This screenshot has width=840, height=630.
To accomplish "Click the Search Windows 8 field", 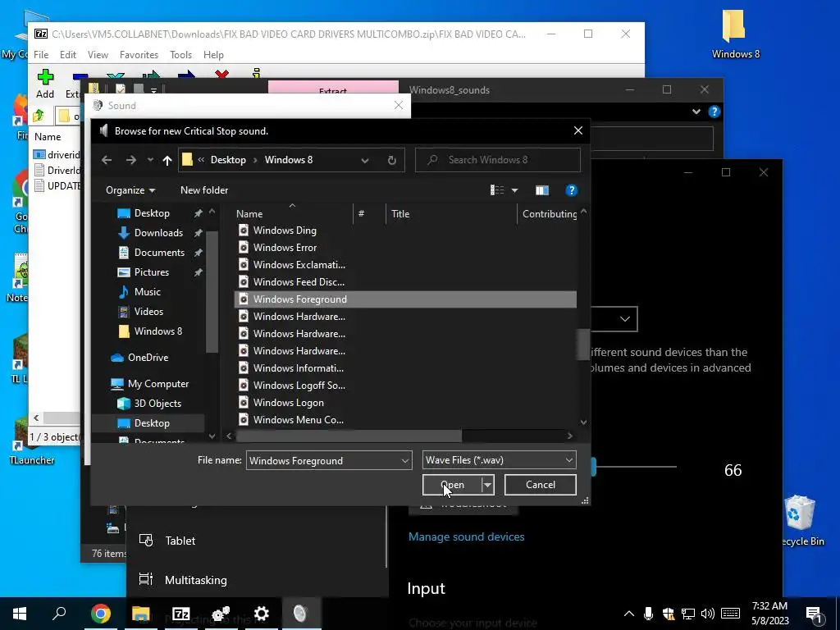I will pos(498,160).
